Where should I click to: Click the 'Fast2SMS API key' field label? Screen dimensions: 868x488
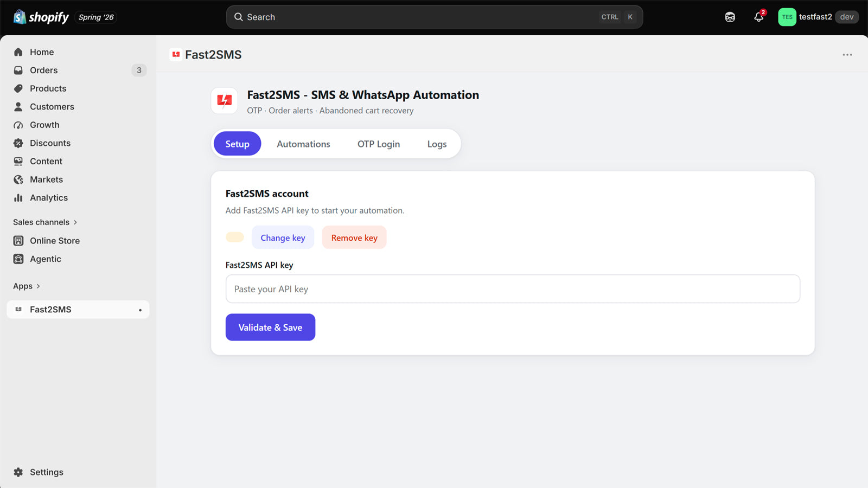259,265
